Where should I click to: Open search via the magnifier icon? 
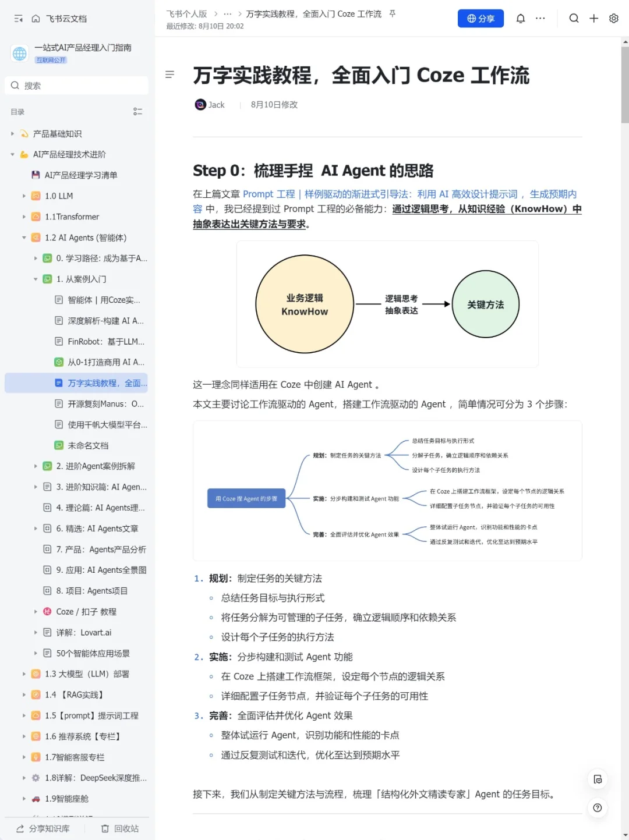(574, 18)
